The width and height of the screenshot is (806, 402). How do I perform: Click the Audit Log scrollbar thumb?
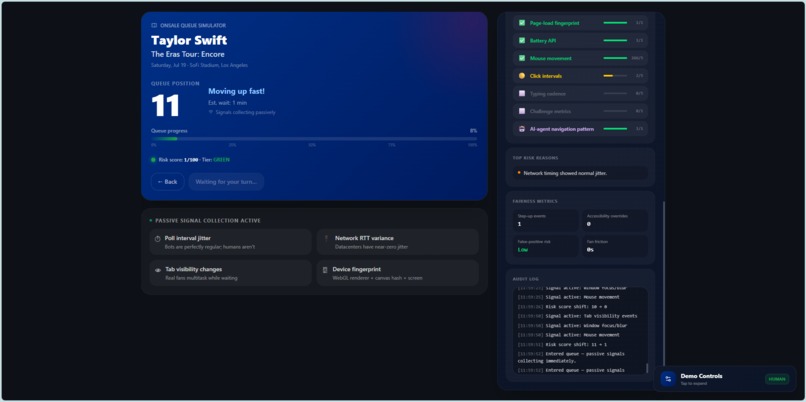click(x=647, y=369)
